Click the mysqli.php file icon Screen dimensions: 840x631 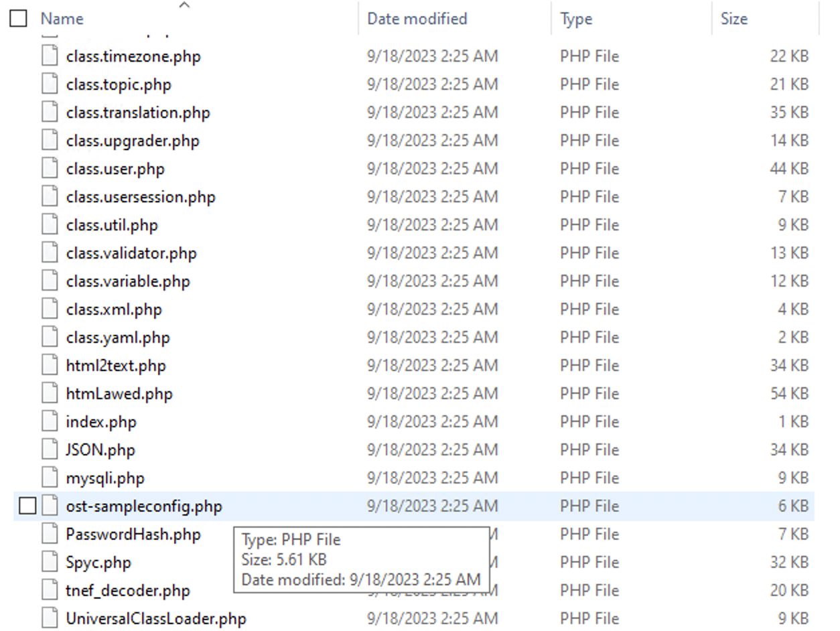[50, 478]
